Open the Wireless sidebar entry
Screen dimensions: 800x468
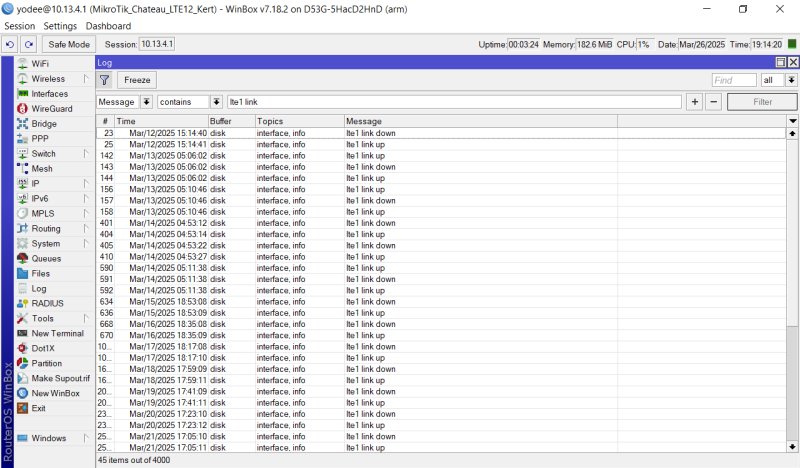[48, 79]
